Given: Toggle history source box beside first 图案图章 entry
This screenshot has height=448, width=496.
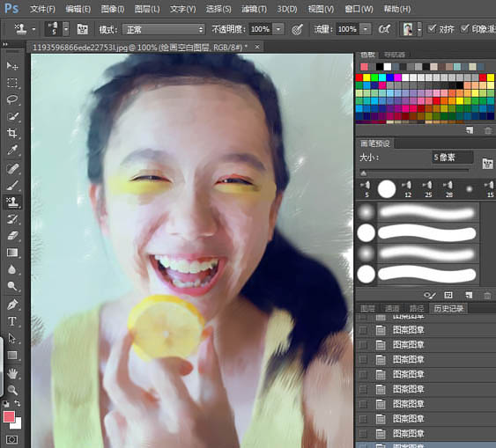Looking at the screenshot, I should tap(363, 330).
